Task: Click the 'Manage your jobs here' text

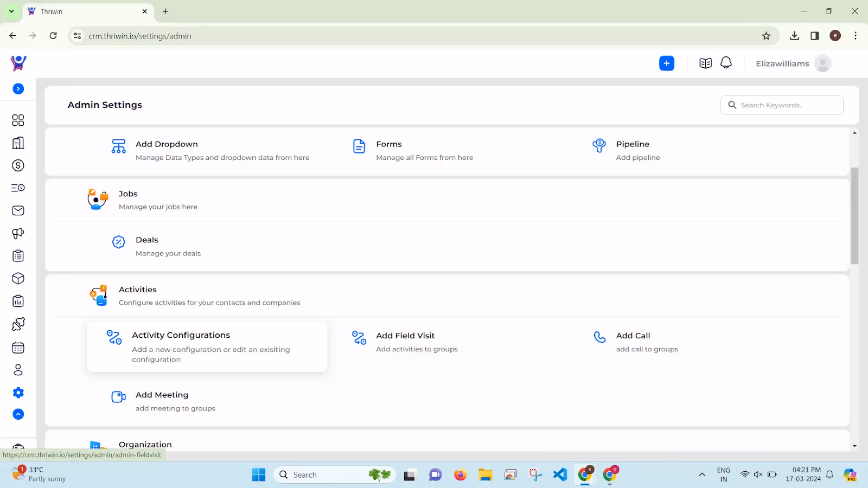Action: click(x=158, y=207)
